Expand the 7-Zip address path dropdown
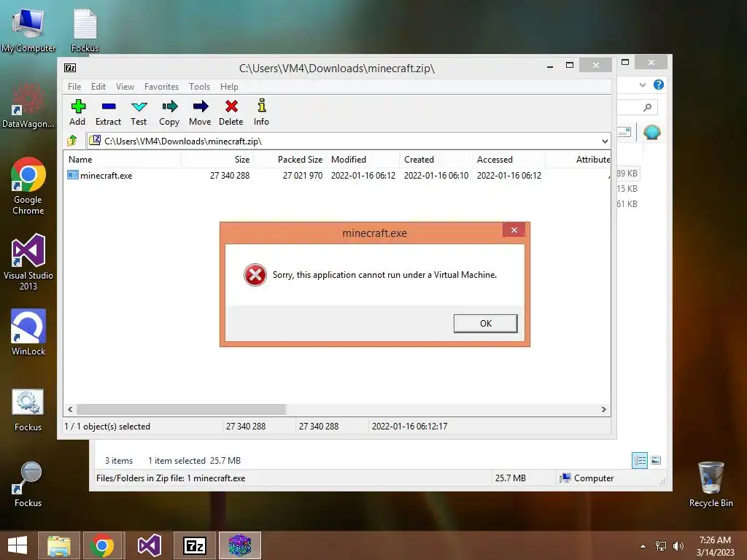Viewport: 747px width, 560px height. (x=605, y=141)
